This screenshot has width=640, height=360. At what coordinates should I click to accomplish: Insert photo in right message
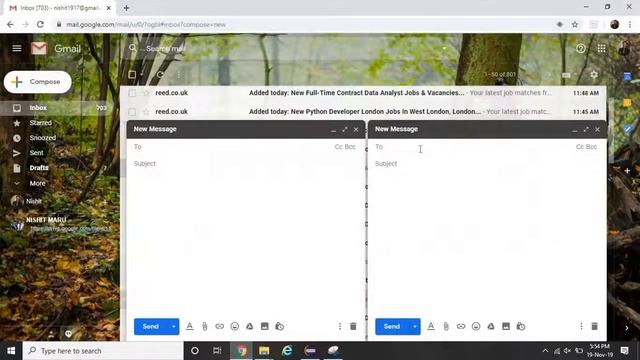point(506,327)
